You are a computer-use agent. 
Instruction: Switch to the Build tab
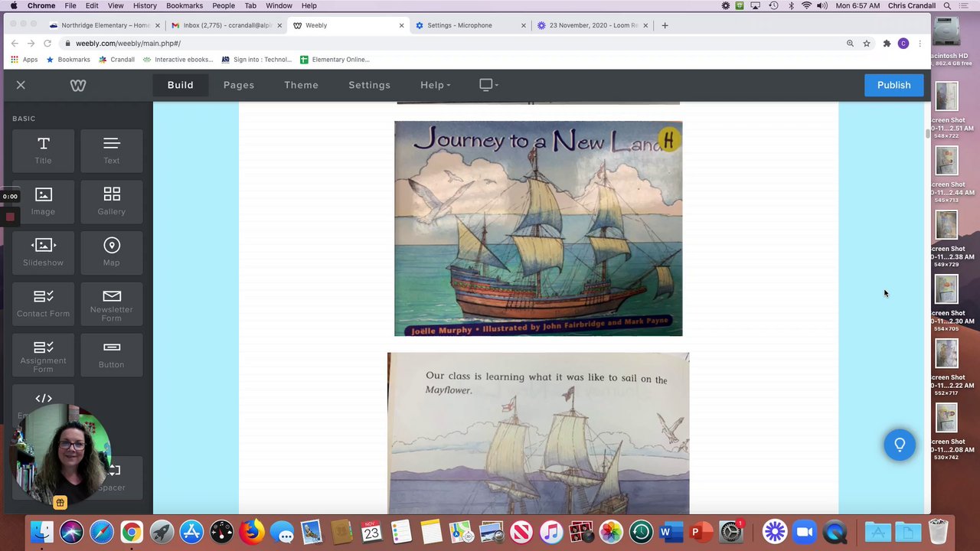click(x=181, y=85)
